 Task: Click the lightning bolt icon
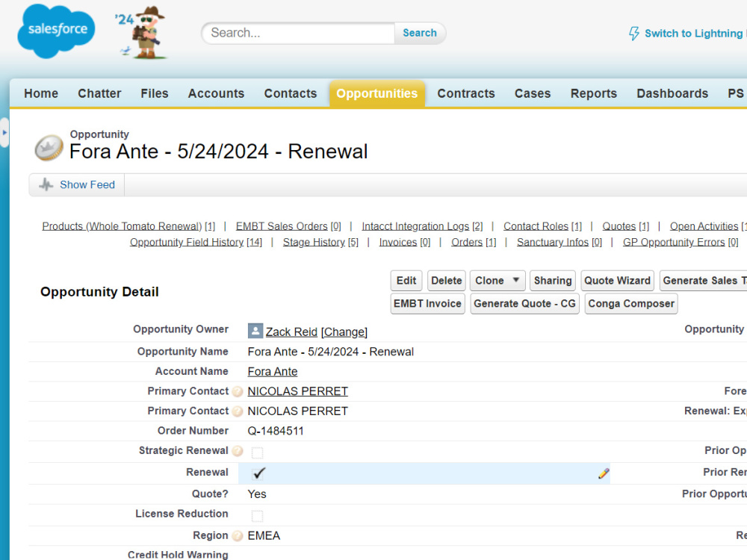click(x=634, y=34)
